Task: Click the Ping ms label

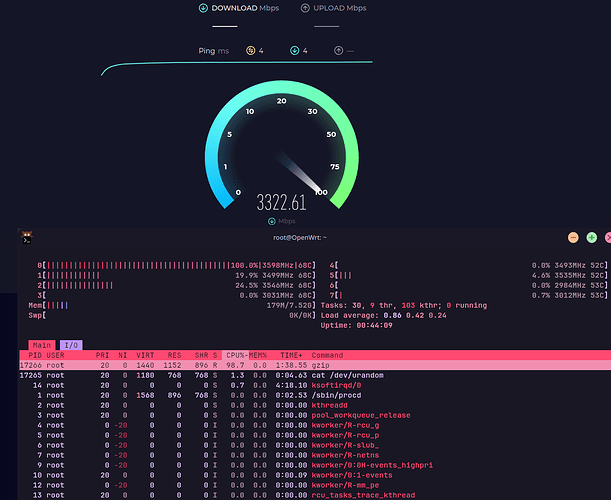Action: [x=214, y=51]
